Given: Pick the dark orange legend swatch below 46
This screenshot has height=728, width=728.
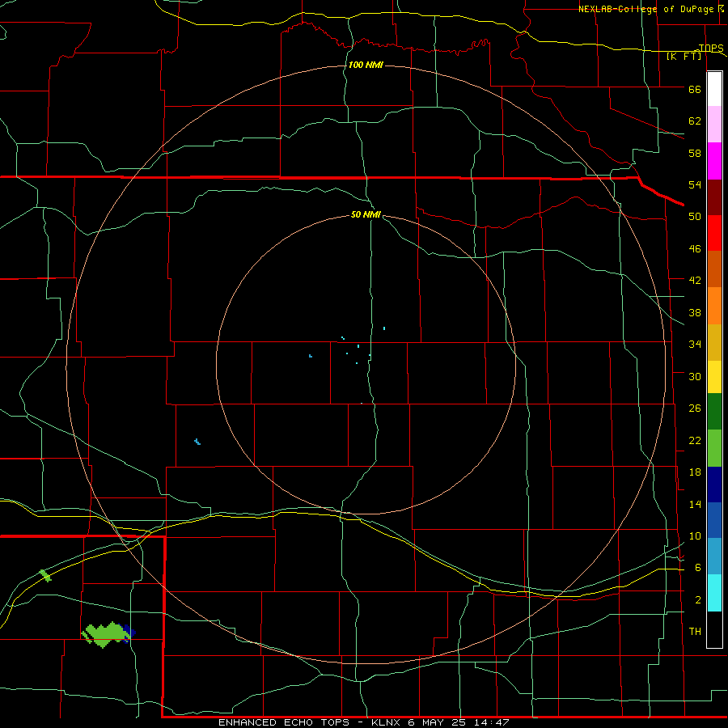Looking at the screenshot, I should (714, 269).
